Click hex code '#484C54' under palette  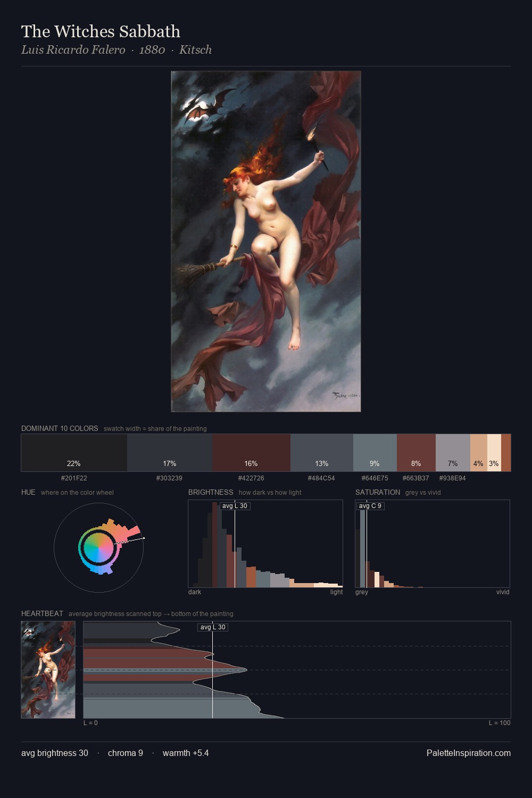click(x=321, y=478)
